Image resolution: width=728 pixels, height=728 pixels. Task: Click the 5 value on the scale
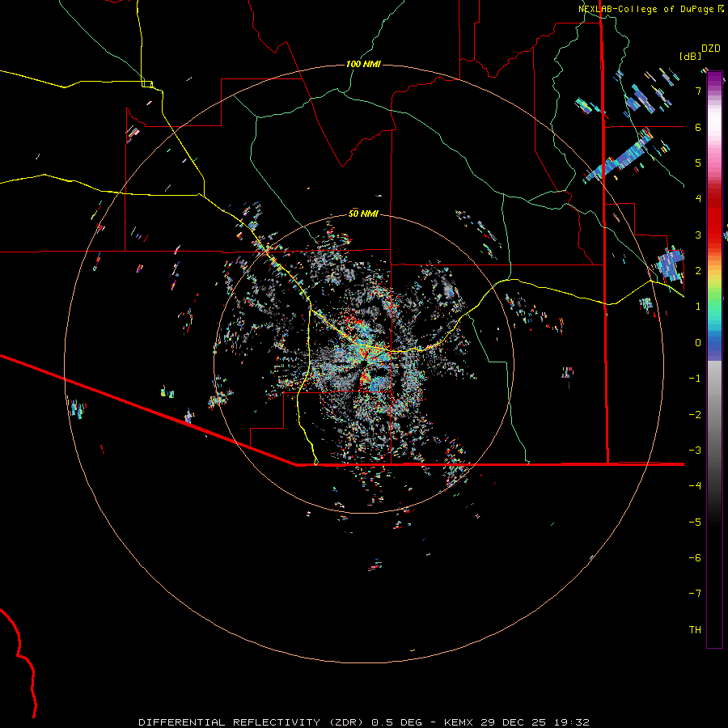[698, 163]
